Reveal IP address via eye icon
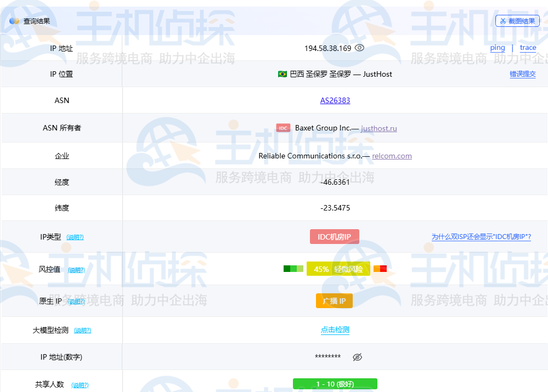The width and height of the screenshot is (548, 392). click(x=360, y=48)
